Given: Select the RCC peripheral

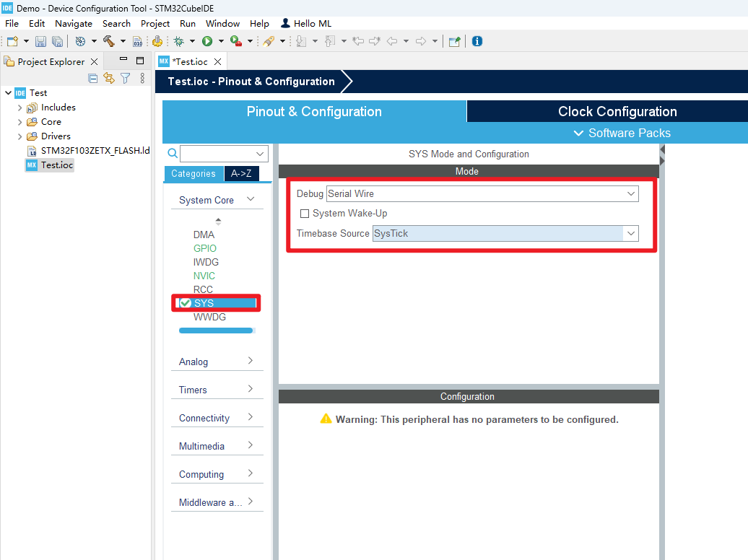Looking at the screenshot, I should click(203, 289).
